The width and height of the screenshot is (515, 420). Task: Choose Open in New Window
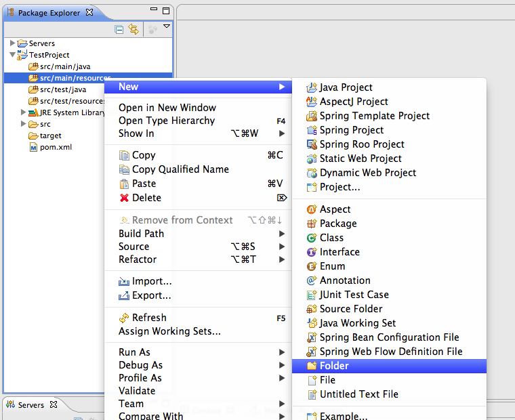point(167,108)
